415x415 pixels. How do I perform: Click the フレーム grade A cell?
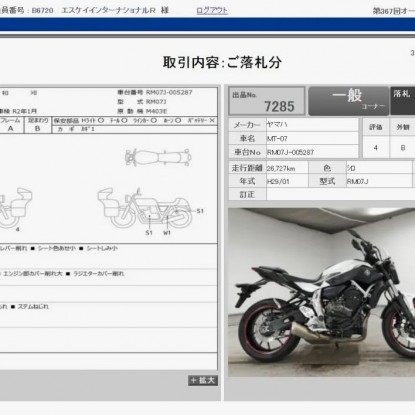click(x=11, y=128)
